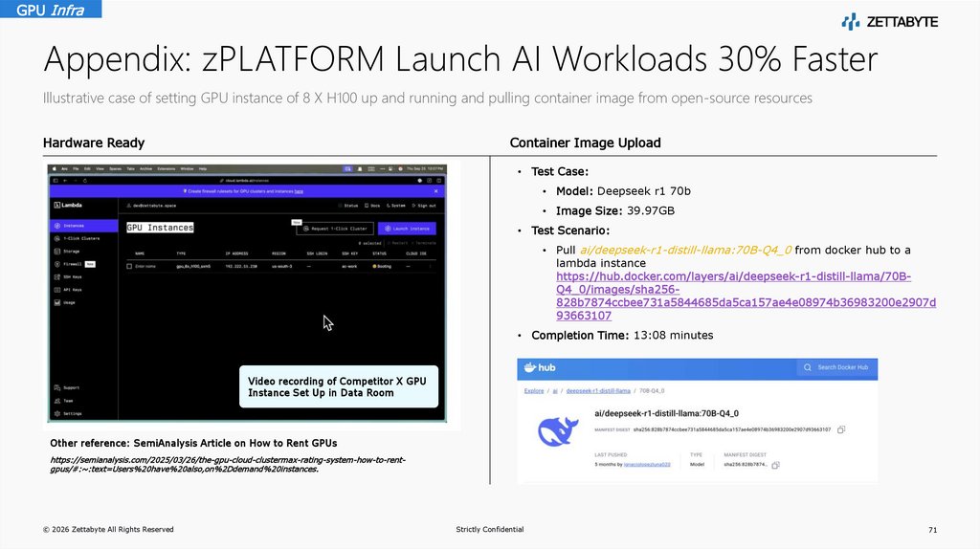
Task: Open the View menu in menu bar
Action: [x=100, y=168]
